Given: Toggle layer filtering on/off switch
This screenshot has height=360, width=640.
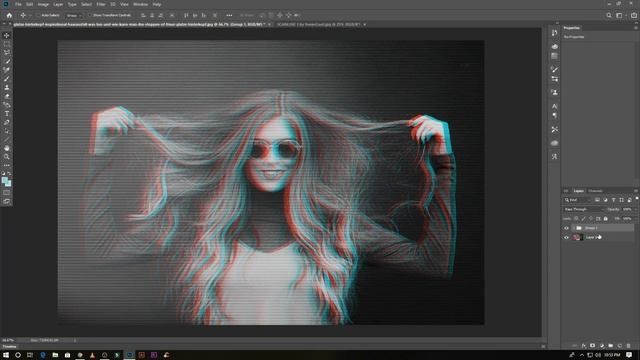Looking at the screenshot, I should (x=637, y=198).
